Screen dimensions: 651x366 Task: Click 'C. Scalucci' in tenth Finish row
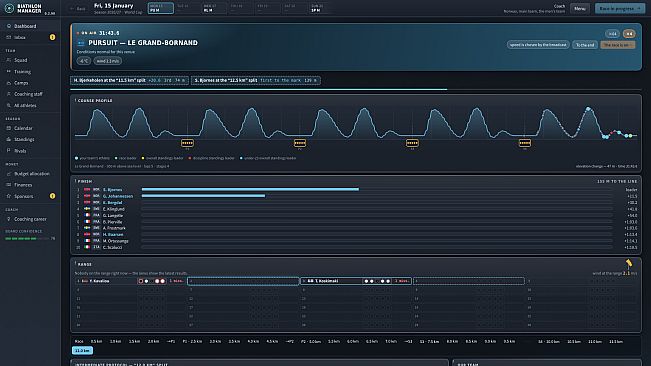(113, 247)
